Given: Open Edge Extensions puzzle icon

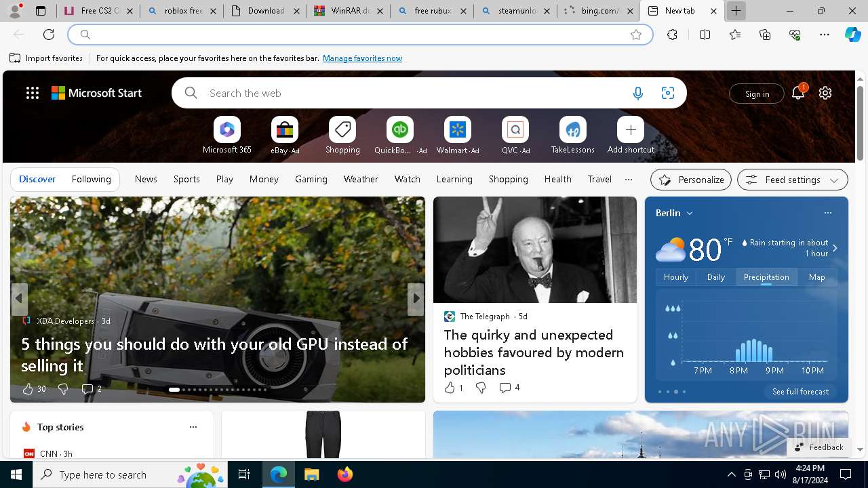Looking at the screenshot, I should [x=672, y=35].
